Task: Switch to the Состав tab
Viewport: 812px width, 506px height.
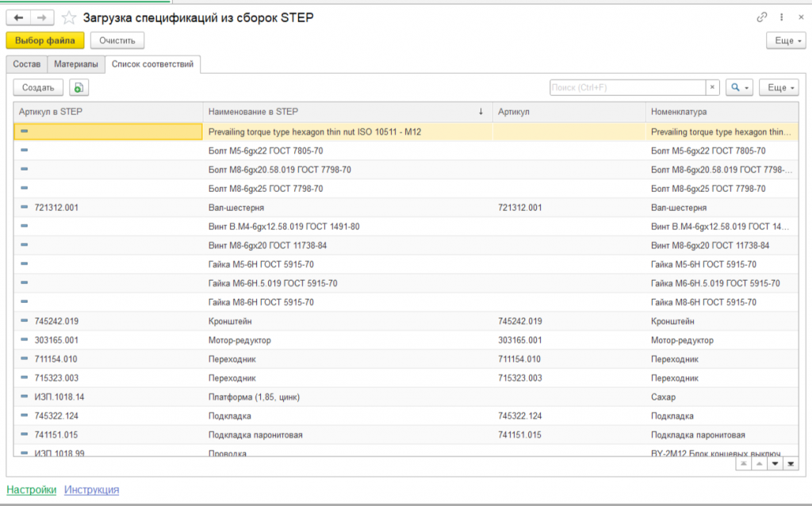Action: [26, 64]
